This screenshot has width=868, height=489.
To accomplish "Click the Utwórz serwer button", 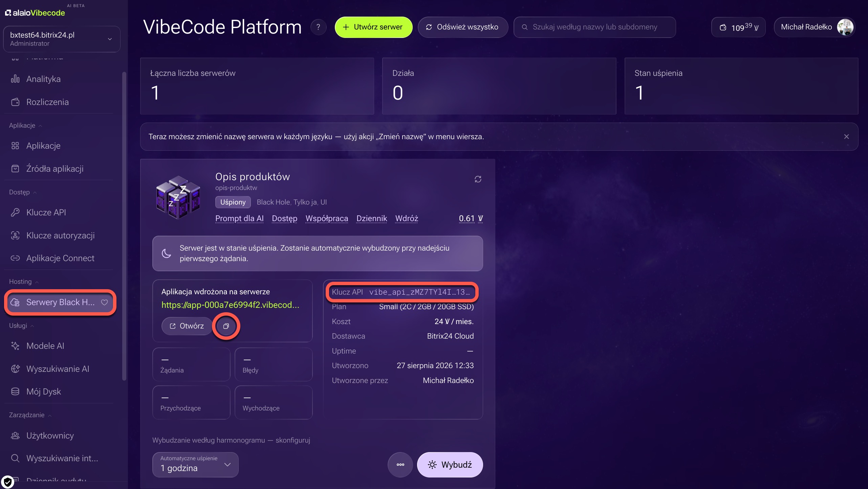I will (373, 27).
